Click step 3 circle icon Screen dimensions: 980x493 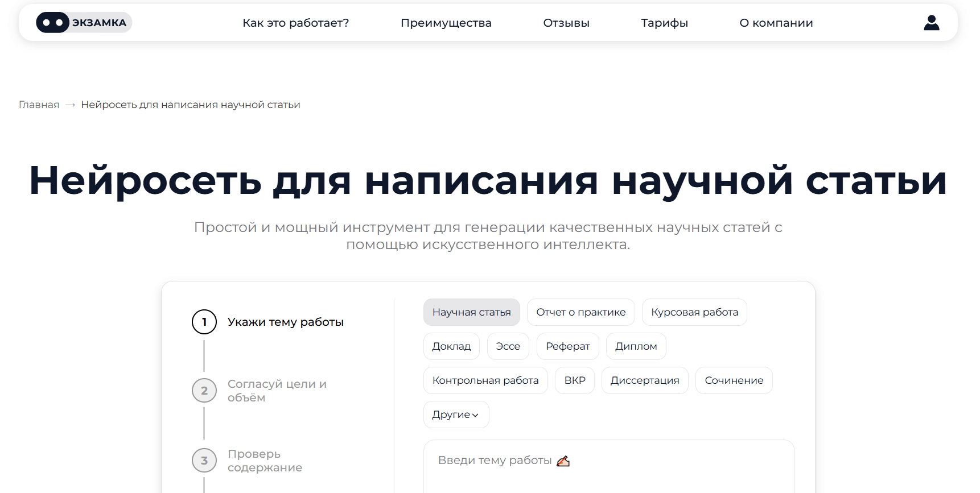[204, 461]
